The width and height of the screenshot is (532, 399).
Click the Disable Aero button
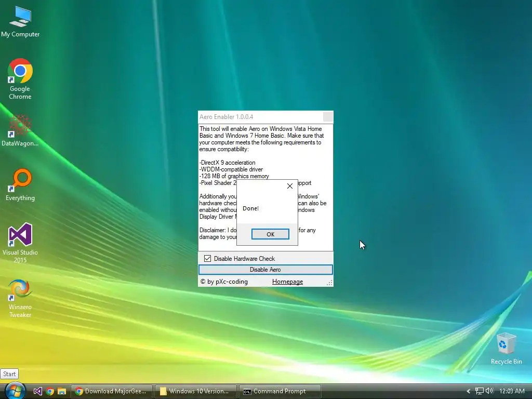pyautogui.click(x=265, y=270)
